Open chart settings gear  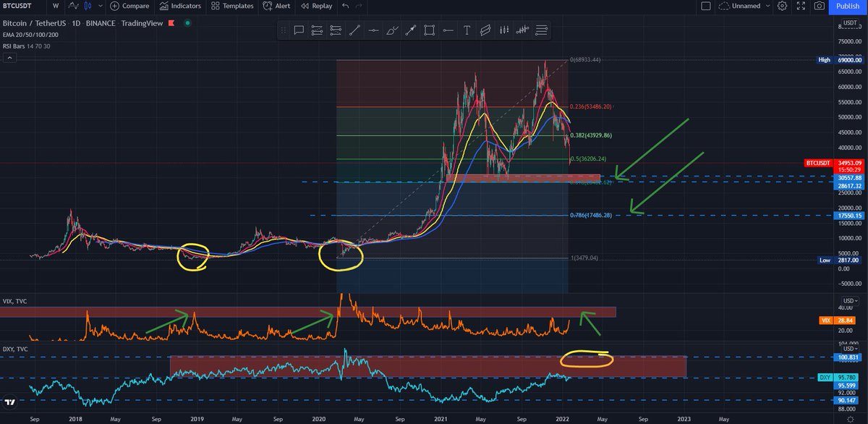coord(782,6)
